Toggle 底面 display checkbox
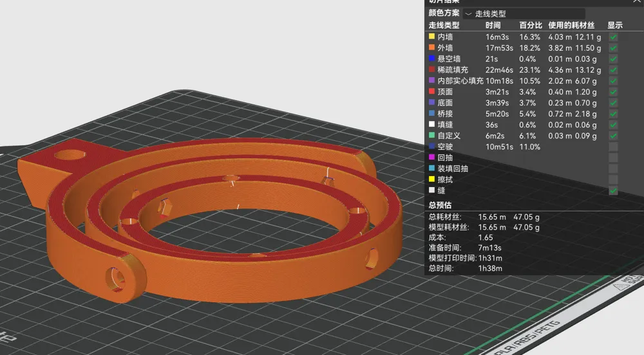This screenshot has height=355, width=644. pos(613,103)
